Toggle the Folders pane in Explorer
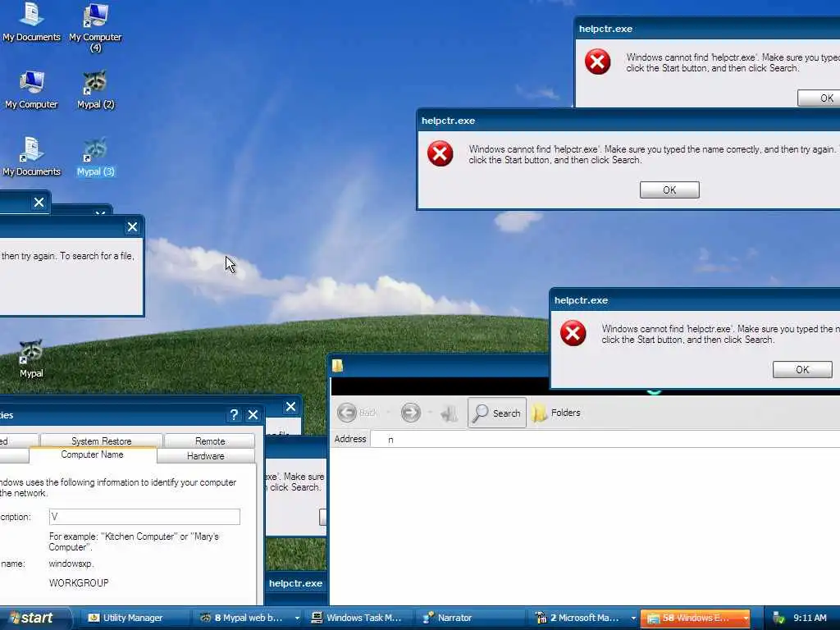The image size is (840, 630). pos(556,413)
